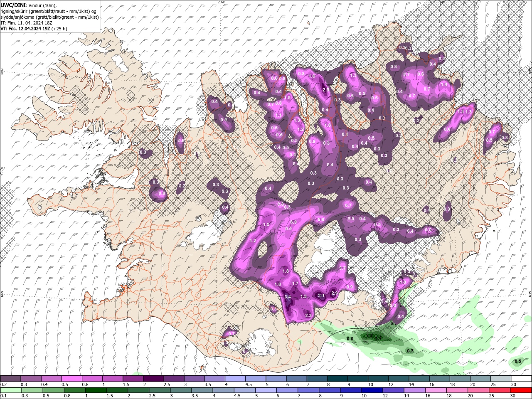Click the '15W' longitude label at top edge
This screenshot has height=399, width=532.
(x=441, y=2)
